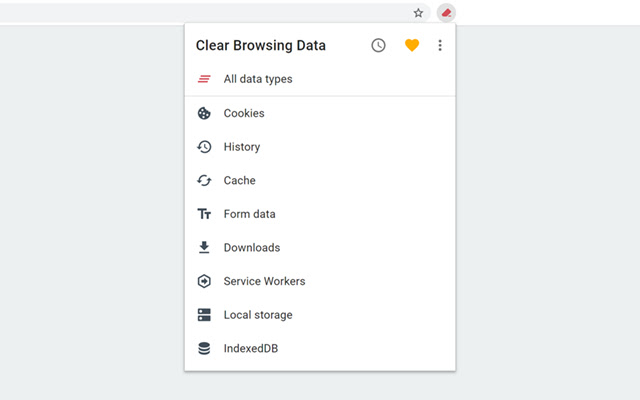This screenshot has height=400, width=640.
Task: Click the History clock icon
Action: [x=204, y=147]
